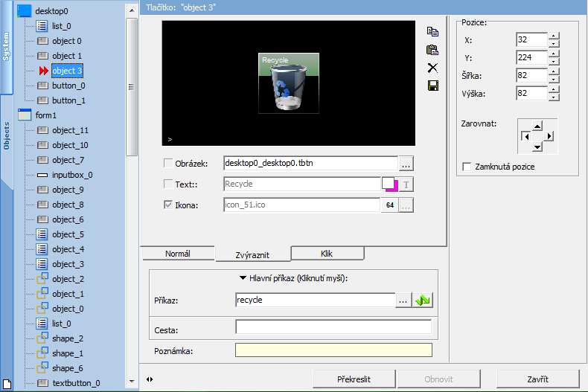Click the Cesta input field
The width and height of the screenshot is (588, 392).
[333, 327]
